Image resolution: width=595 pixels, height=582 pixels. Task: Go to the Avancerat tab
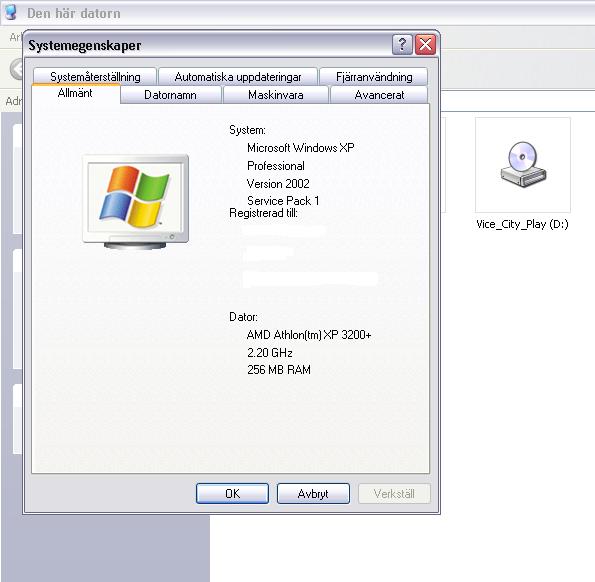coord(379,95)
